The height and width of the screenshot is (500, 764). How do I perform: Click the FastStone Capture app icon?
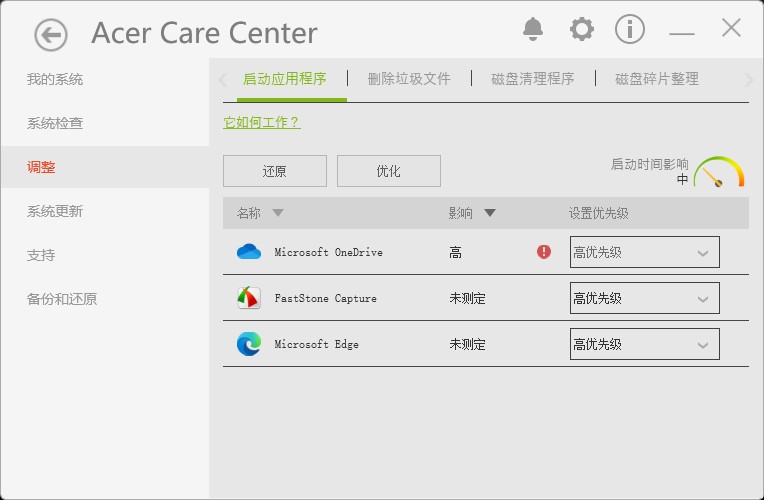tap(249, 298)
